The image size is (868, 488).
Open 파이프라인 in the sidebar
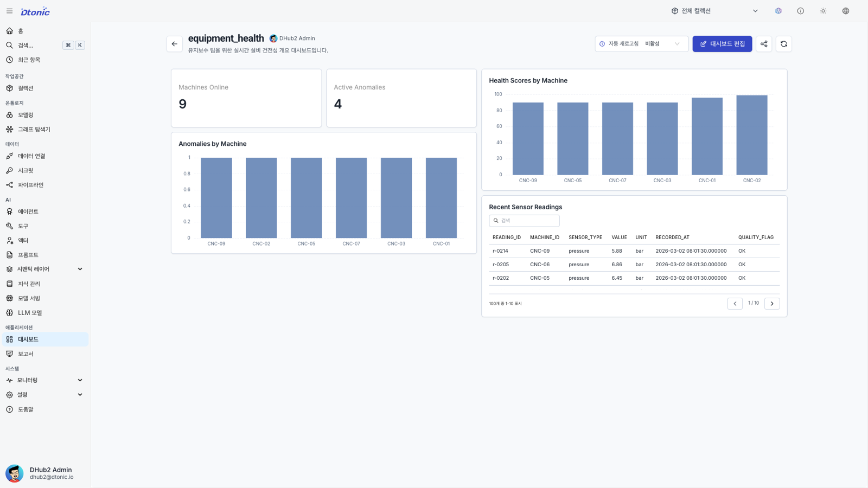click(45, 185)
